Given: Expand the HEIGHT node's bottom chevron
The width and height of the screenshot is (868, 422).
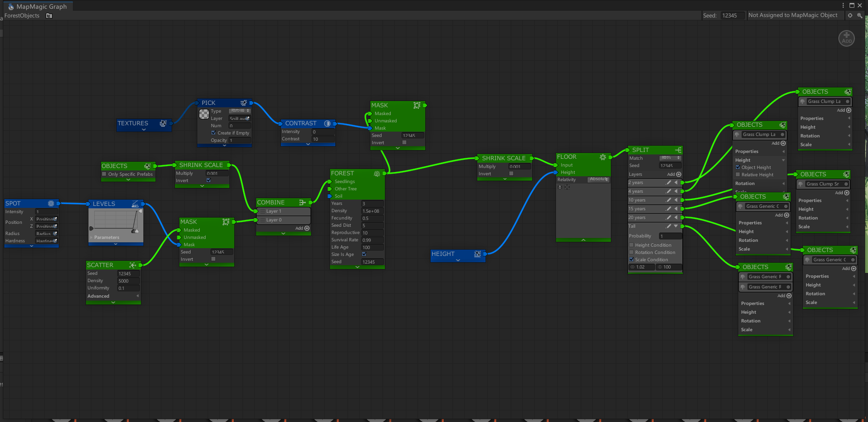Looking at the screenshot, I should (458, 260).
